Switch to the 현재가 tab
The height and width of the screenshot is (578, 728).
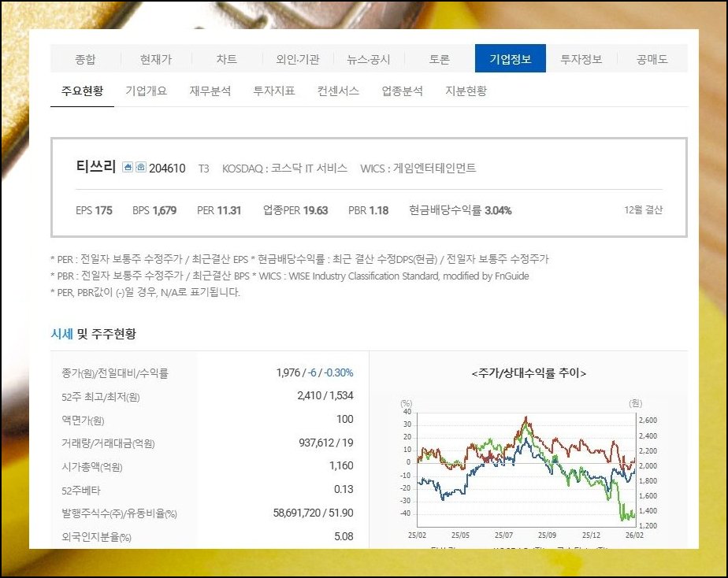click(156, 59)
